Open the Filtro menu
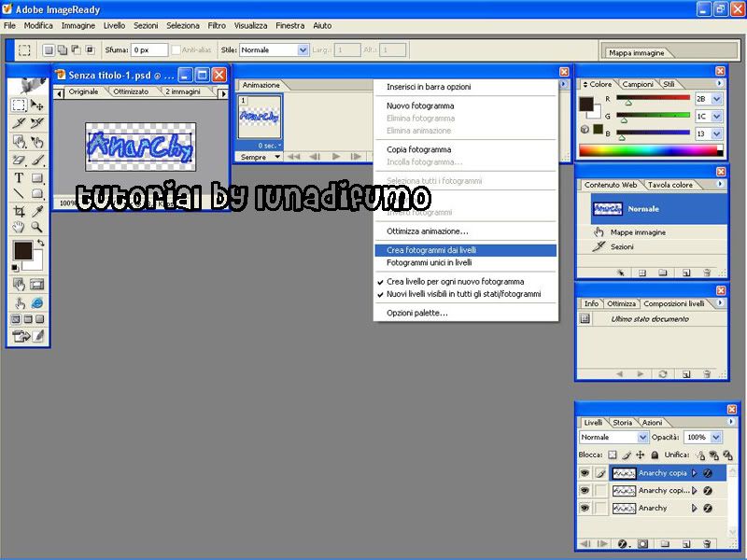 click(217, 26)
